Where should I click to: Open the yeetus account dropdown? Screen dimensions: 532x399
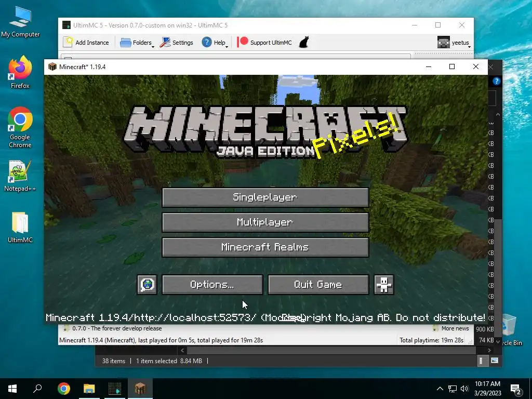pos(454,43)
